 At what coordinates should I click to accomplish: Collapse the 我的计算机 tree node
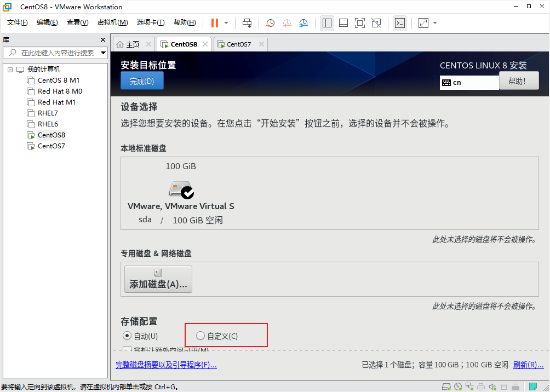tap(10, 70)
